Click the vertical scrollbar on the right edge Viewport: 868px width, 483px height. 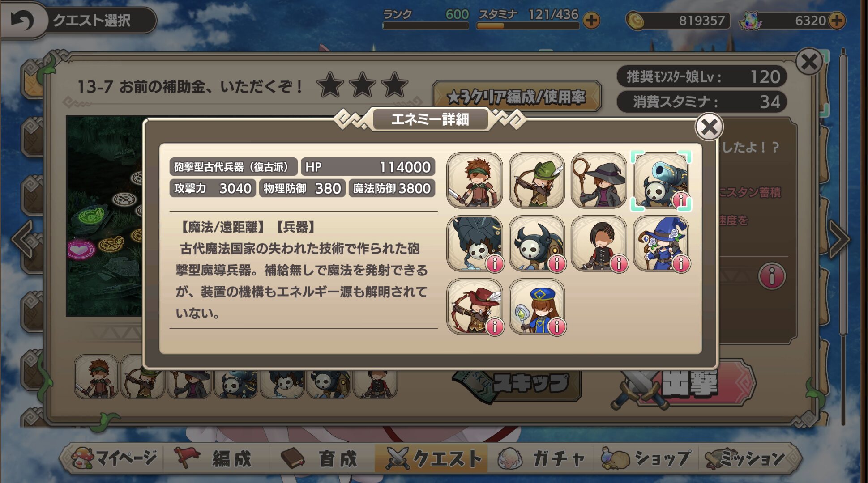tap(842, 192)
